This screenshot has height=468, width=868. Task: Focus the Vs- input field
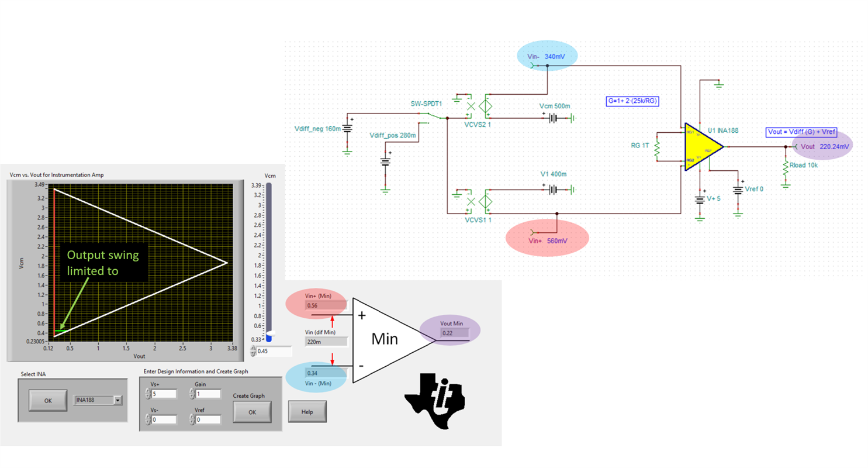point(163,419)
